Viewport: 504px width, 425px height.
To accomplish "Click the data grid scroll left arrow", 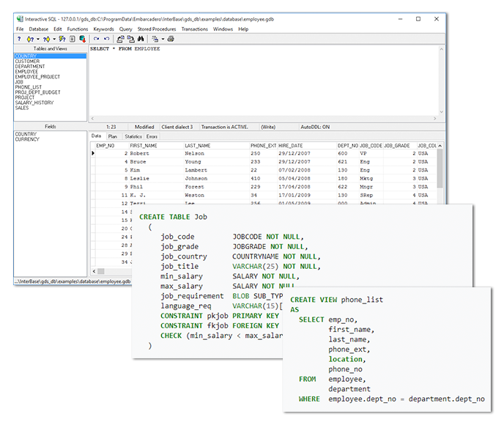I will pyautogui.click(x=94, y=271).
